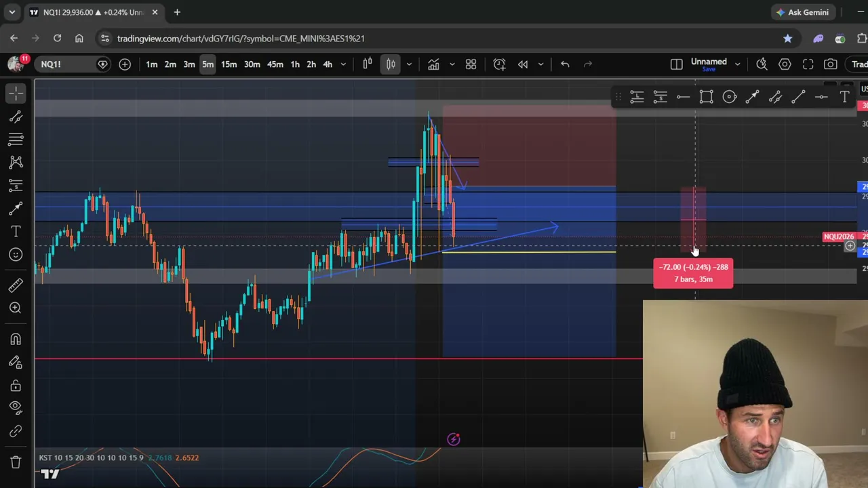
Task: Click the Ask Gemini button
Action: click(x=803, y=12)
